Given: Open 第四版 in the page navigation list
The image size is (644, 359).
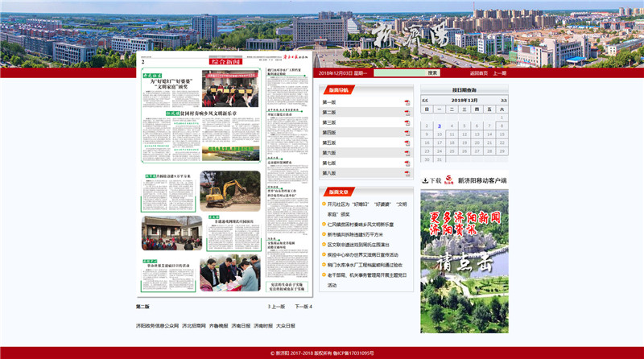Looking at the screenshot, I should (329, 133).
